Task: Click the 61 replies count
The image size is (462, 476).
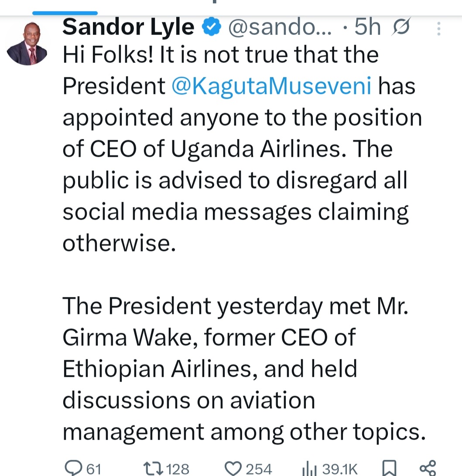Action: pos(94,469)
